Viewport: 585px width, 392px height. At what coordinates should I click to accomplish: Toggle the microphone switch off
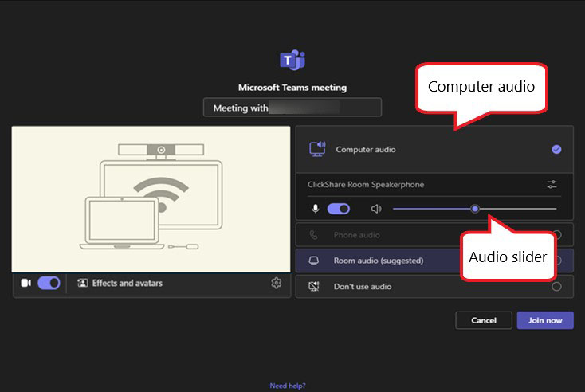[x=339, y=209]
